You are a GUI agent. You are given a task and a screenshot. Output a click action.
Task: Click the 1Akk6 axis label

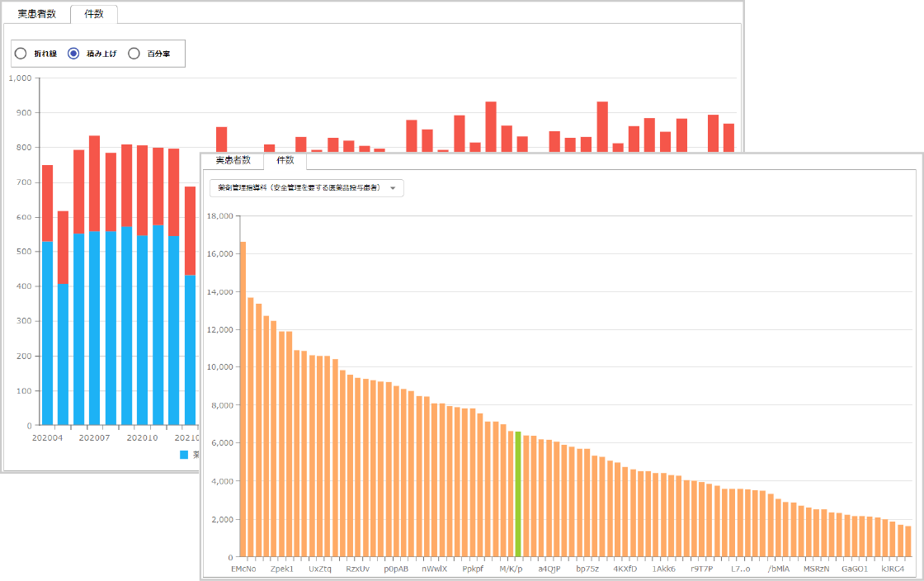(x=663, y=569)
